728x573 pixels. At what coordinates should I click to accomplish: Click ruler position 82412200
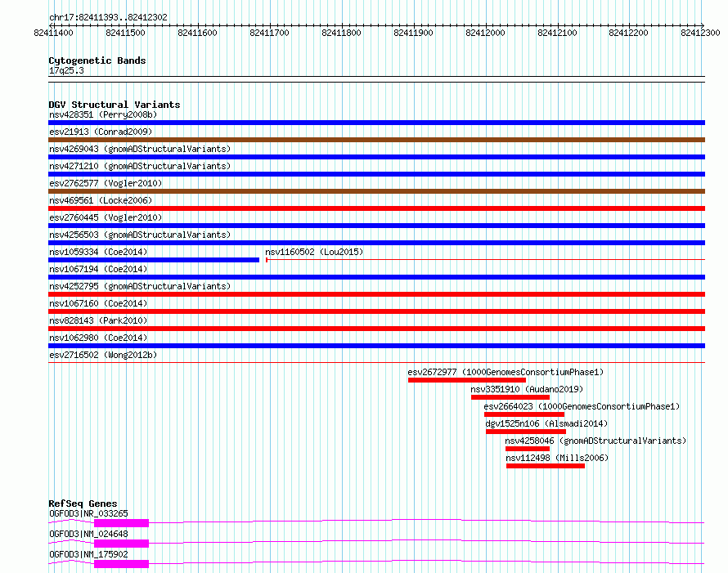pyautogui.click(x=629, y=33)
